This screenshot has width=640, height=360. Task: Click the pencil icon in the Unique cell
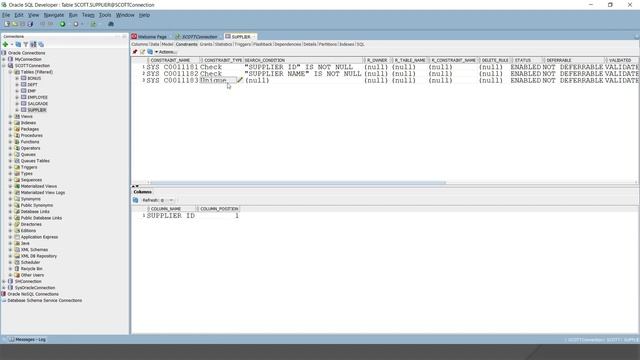(x=240, y=80)
